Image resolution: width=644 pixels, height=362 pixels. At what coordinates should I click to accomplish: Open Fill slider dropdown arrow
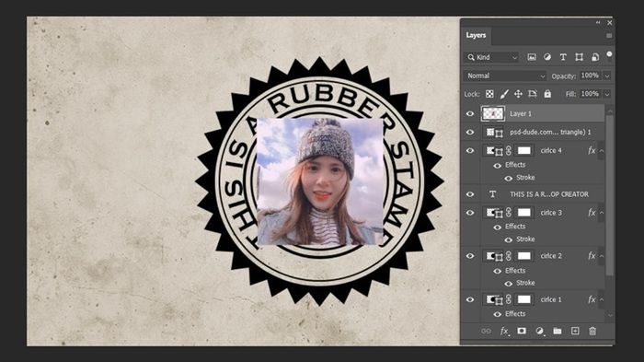tap(607, 94)
